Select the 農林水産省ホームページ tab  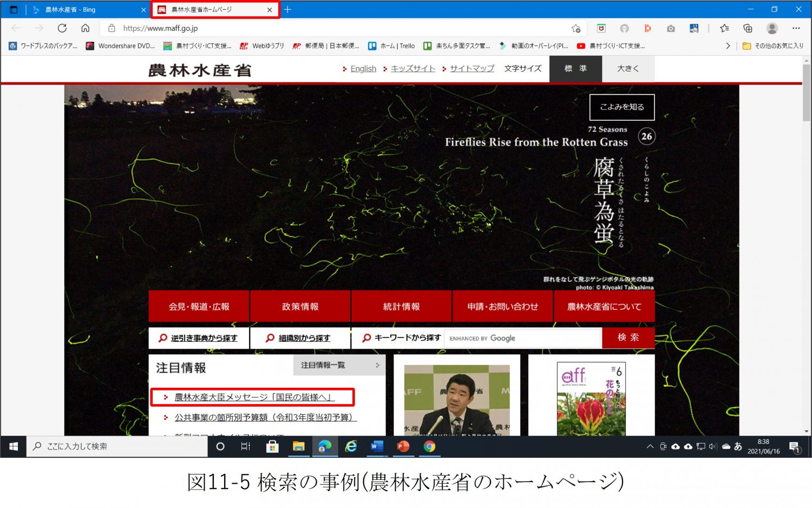(215, 10)
